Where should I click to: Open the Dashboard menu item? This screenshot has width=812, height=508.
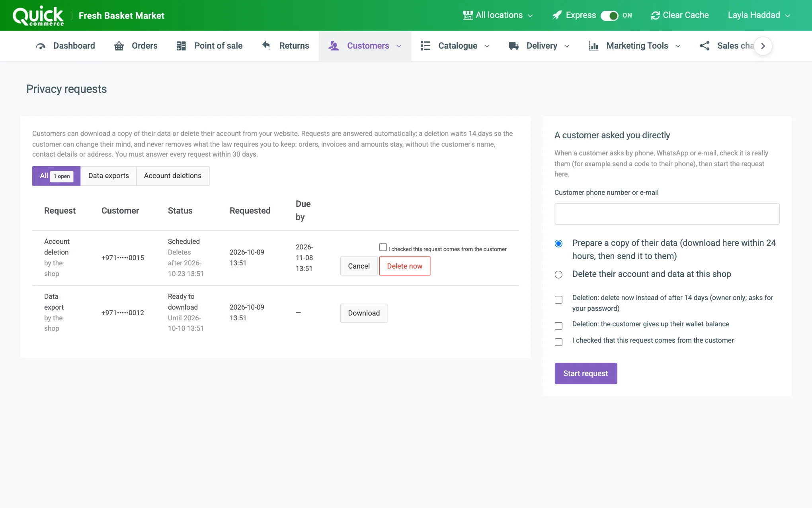point(65,46)
